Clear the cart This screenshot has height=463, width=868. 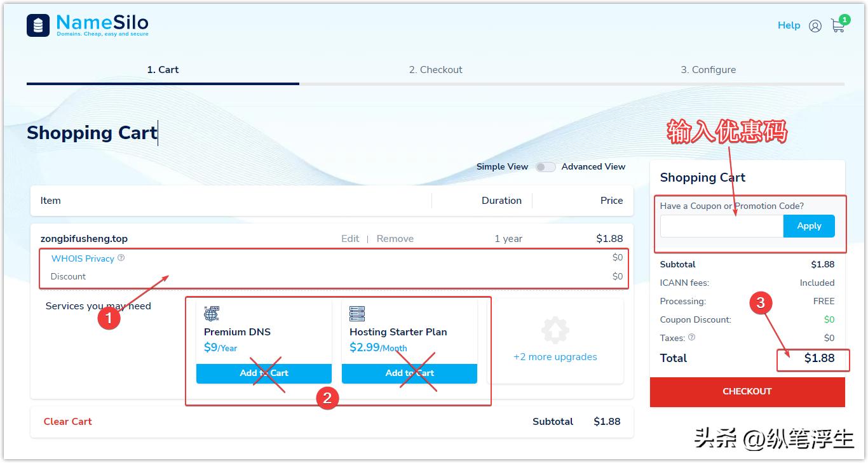click(68, 422)
